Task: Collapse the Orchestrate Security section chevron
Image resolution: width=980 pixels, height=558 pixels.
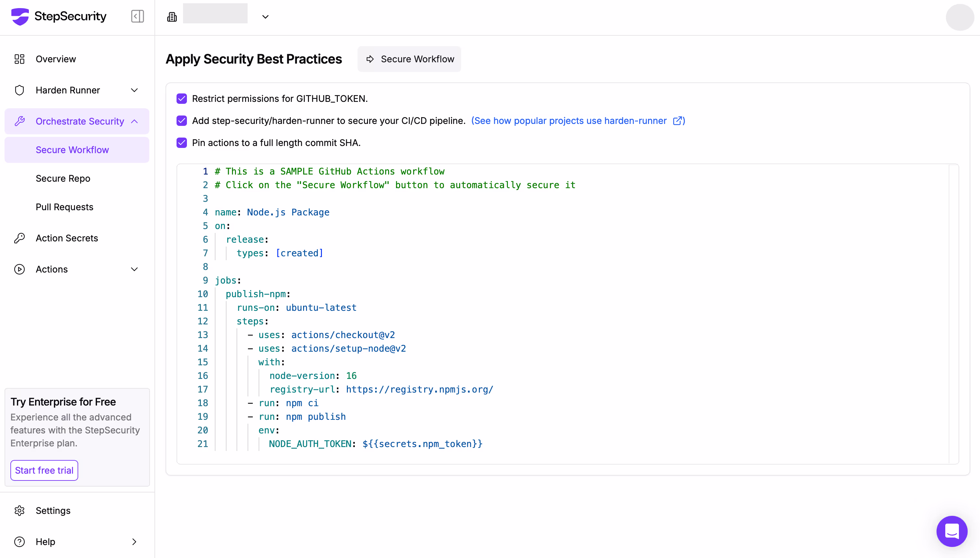Action: coord(134,121)
